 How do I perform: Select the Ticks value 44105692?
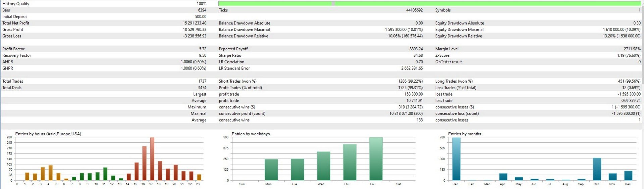414,10
